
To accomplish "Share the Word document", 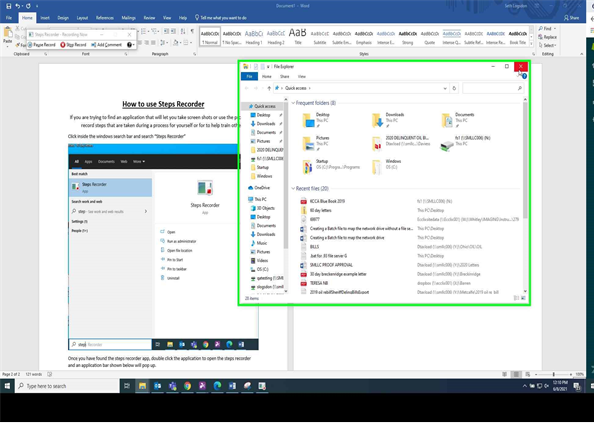I will coord(572,18).
